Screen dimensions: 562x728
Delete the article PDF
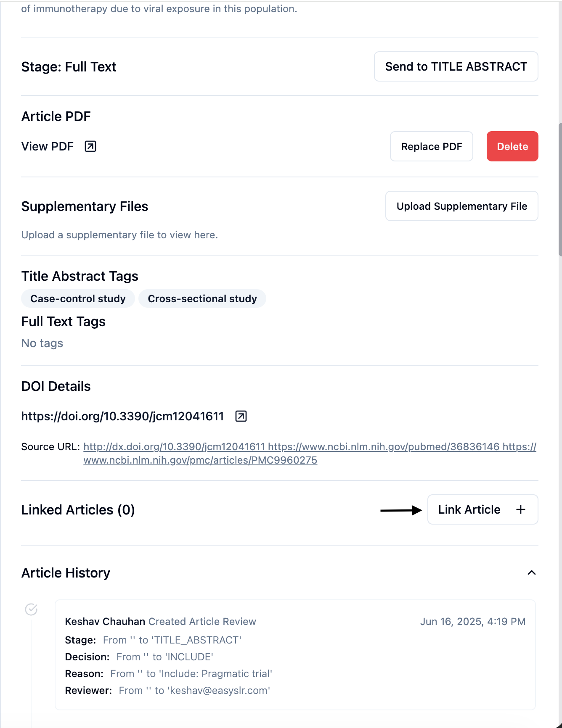click(x=512, y=146)
